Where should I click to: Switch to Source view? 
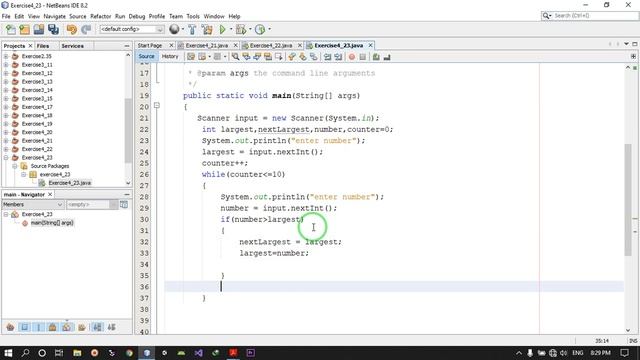147,57
